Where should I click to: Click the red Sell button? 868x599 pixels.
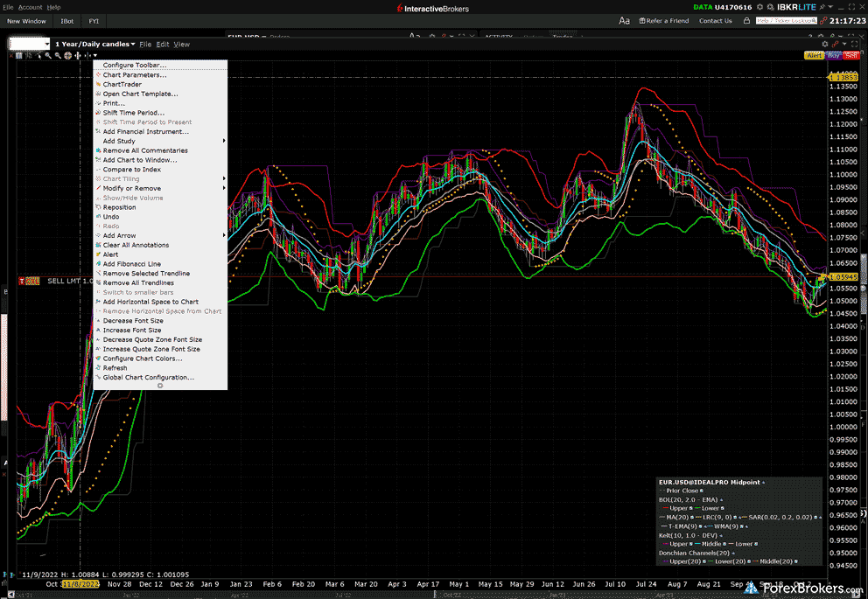[850, 55]
